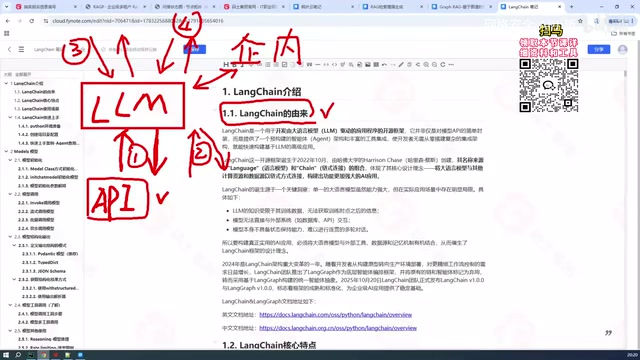
Task: Undo the last edit
Action: coord(384,64)
